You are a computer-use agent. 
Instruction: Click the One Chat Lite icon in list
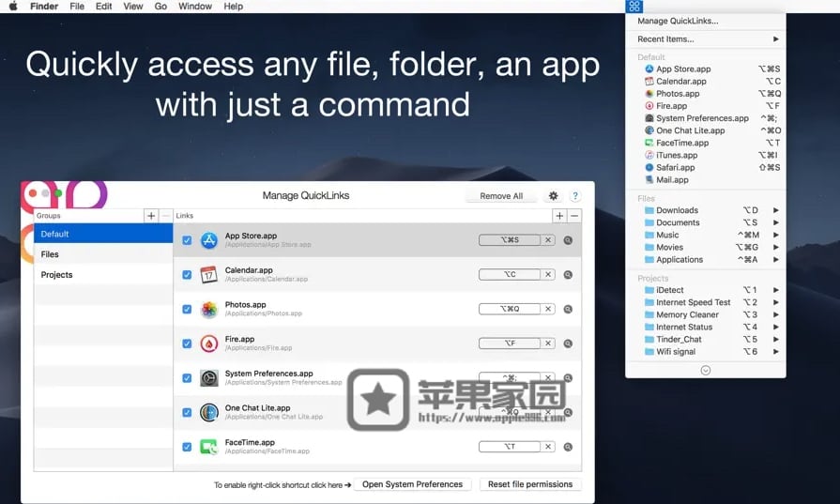pos(209,412)
